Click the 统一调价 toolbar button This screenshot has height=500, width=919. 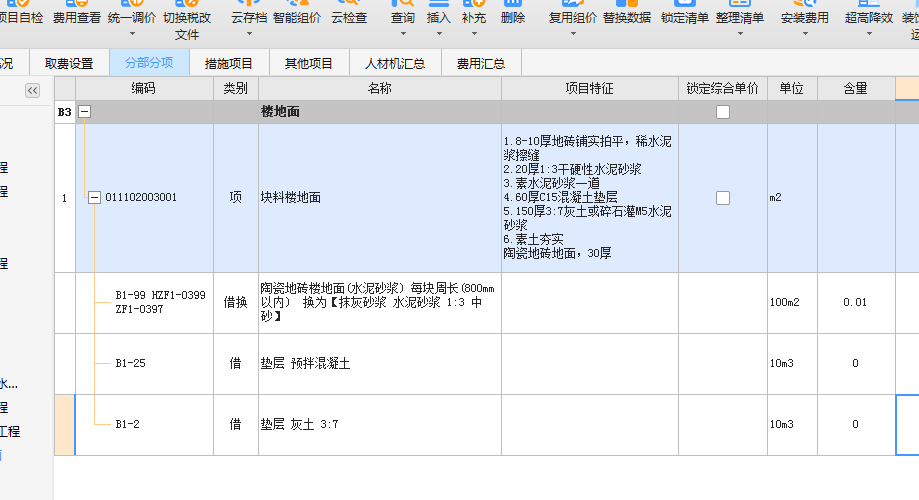132,13
